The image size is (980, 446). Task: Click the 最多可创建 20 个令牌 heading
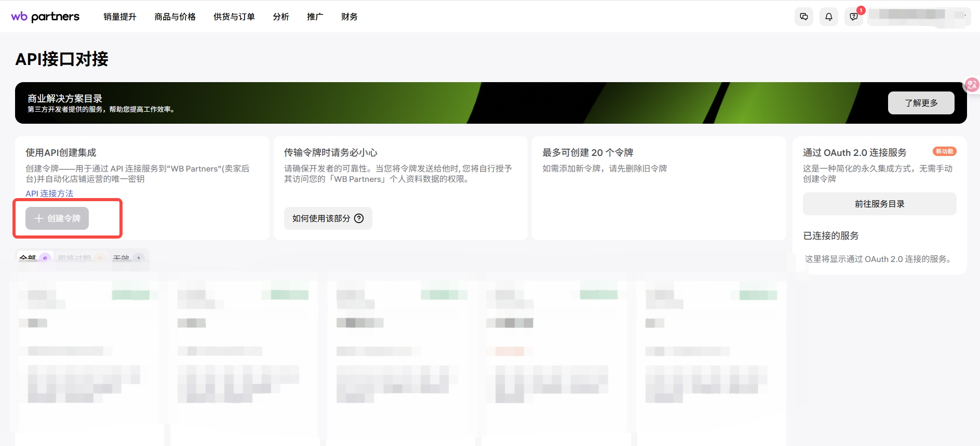pos(587,152)
